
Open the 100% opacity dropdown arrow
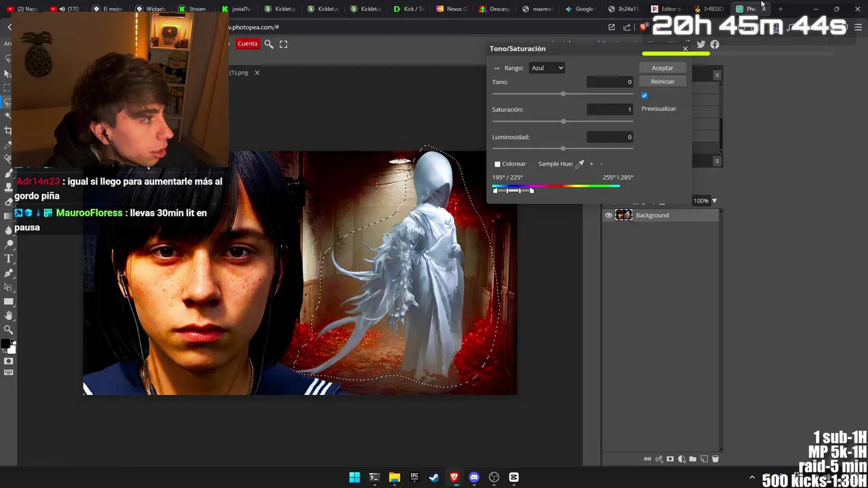click(x=714, y=201)
